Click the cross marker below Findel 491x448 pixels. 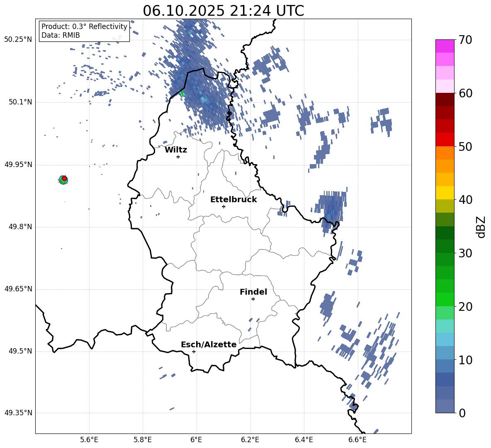(x=253, y=299)
